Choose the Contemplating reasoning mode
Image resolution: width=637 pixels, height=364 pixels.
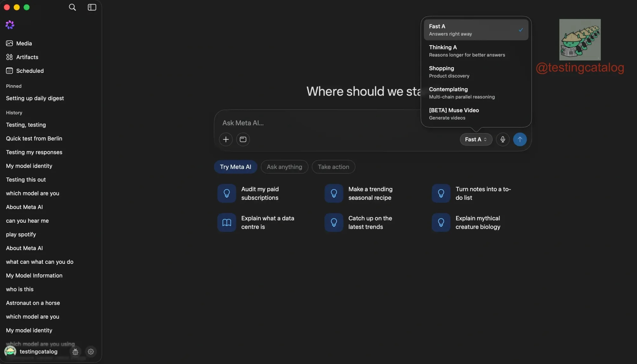tap(476, 93)
